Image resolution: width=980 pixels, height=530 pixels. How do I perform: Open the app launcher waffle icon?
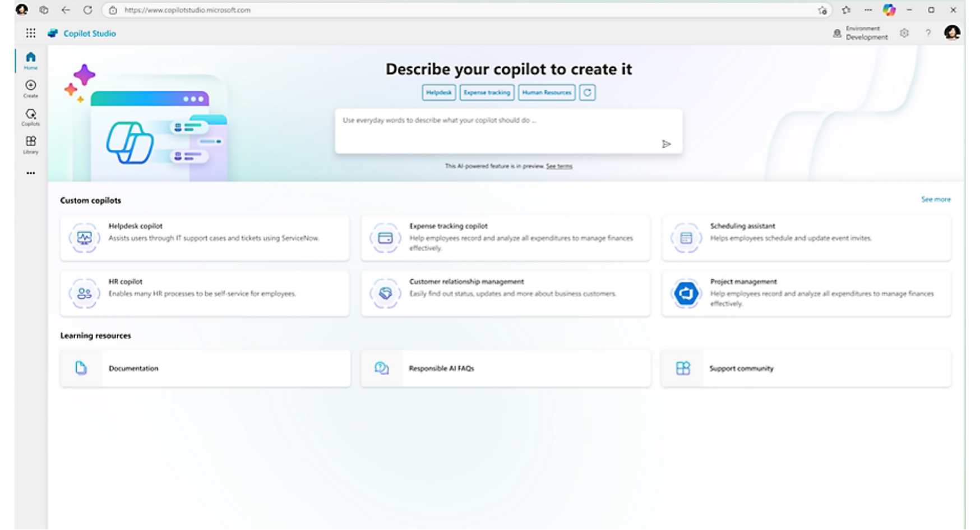click(x=31, y=33)
